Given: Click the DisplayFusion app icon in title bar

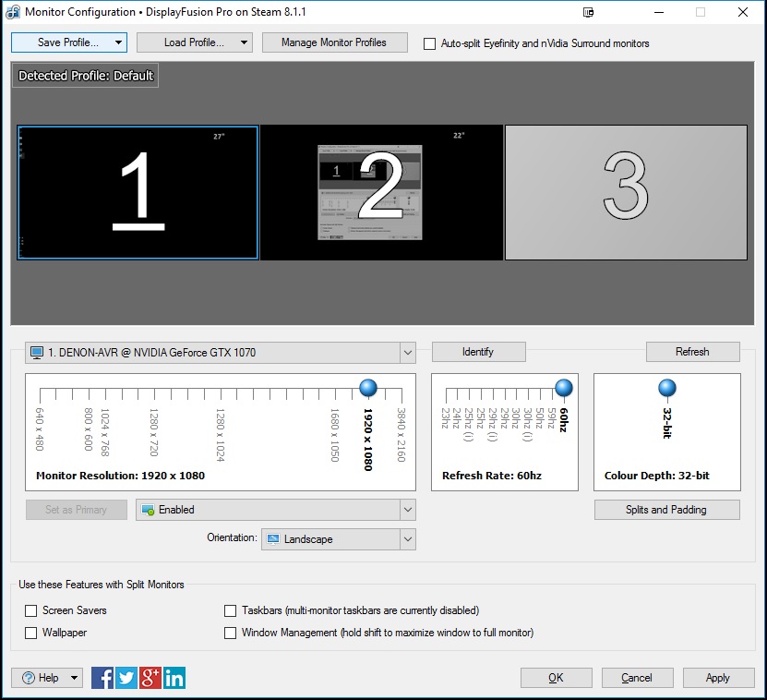Looking at the screenshot, I should click(13, 12).
